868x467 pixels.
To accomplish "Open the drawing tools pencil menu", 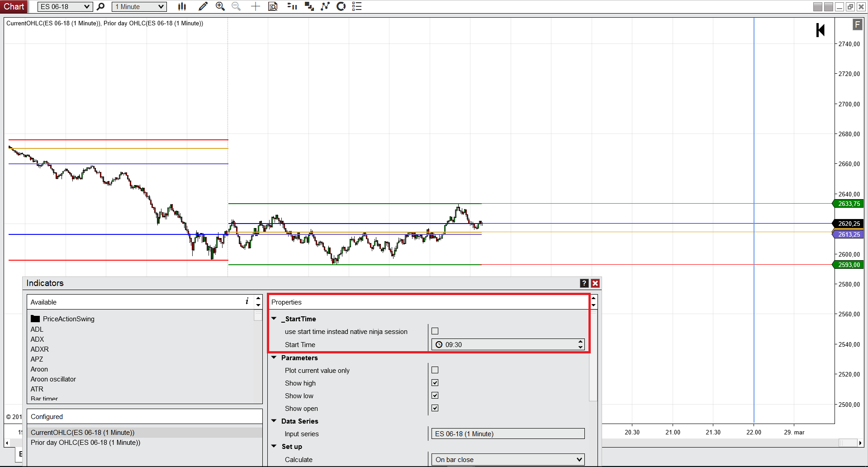I will pos(203,6).
